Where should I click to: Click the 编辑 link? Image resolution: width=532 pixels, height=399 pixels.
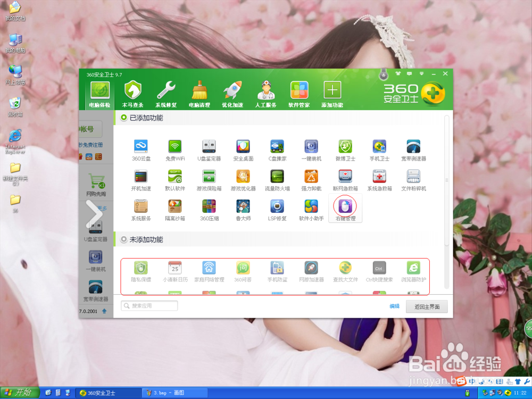click(x=394, y=306)
